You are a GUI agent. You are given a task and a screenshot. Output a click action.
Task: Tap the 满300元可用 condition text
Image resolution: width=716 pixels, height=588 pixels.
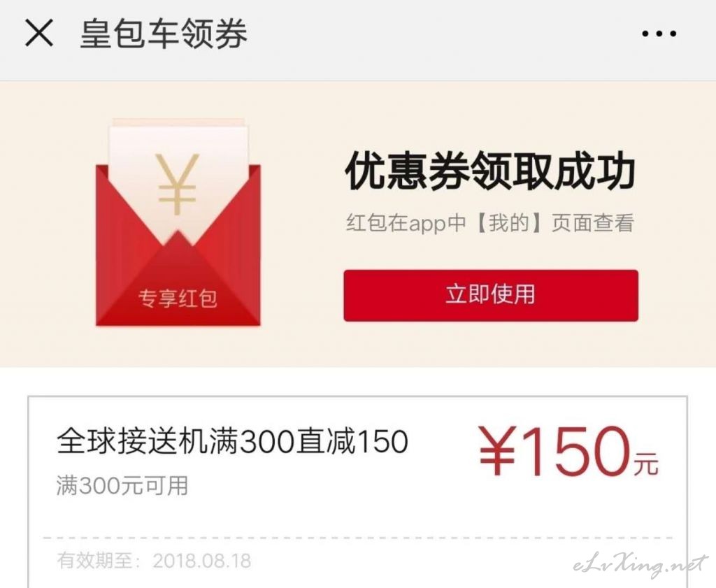(x=122, y=485)
